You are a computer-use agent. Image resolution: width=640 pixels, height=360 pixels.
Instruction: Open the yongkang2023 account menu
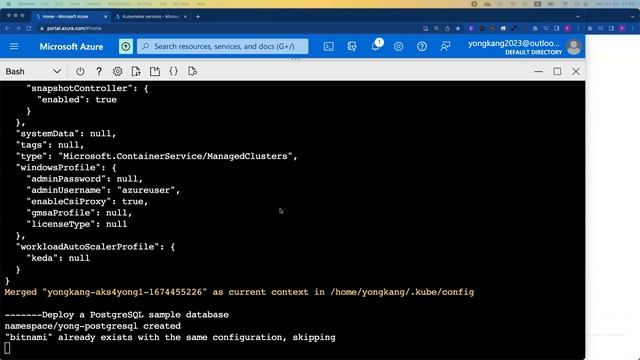pyautogui.click(x=515, y=47)
